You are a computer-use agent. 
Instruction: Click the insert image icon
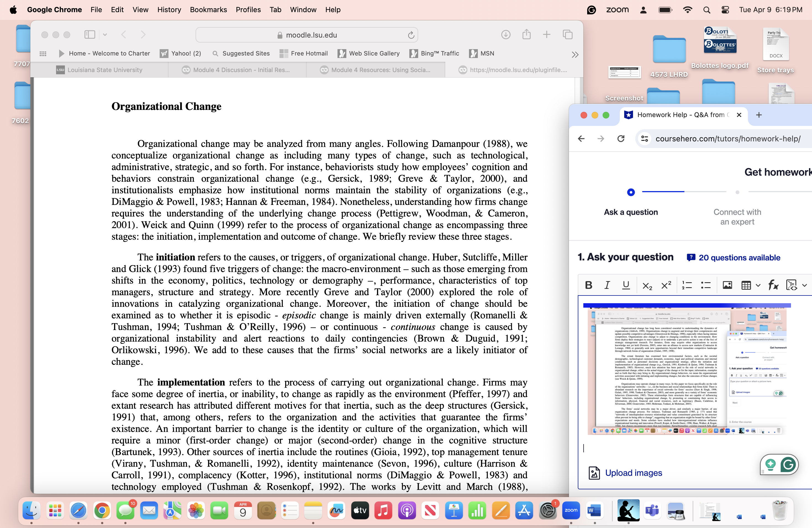click(x=727, y=285)
